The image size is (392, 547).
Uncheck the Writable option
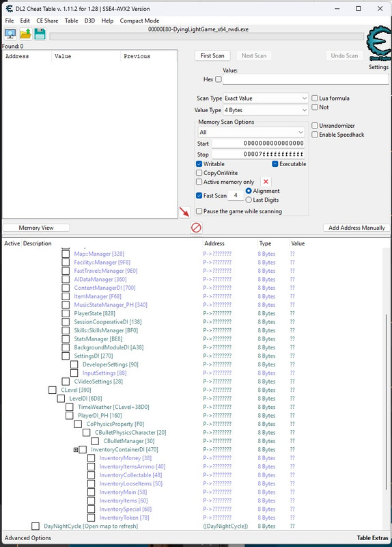[x=199, y=164]
